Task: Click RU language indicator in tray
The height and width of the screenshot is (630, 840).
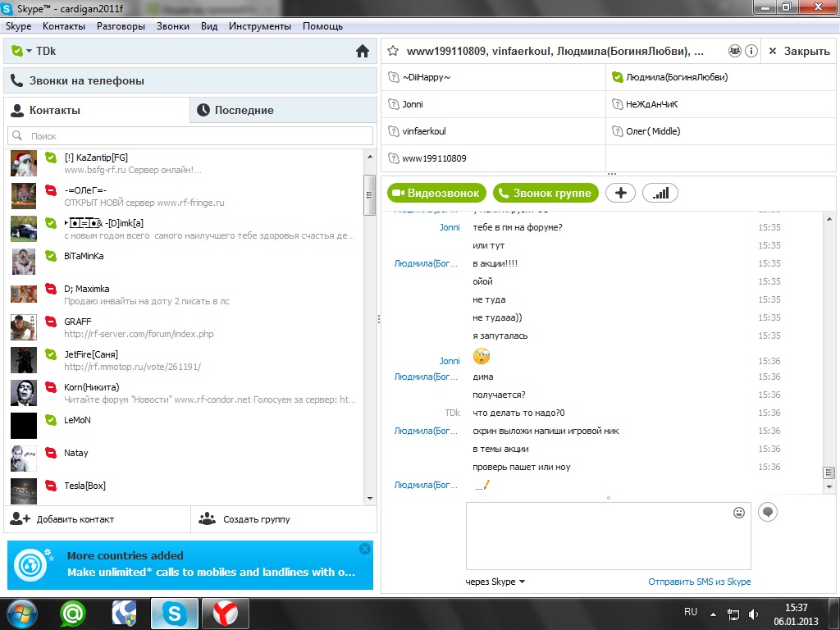Action: (x=691, y=612)
